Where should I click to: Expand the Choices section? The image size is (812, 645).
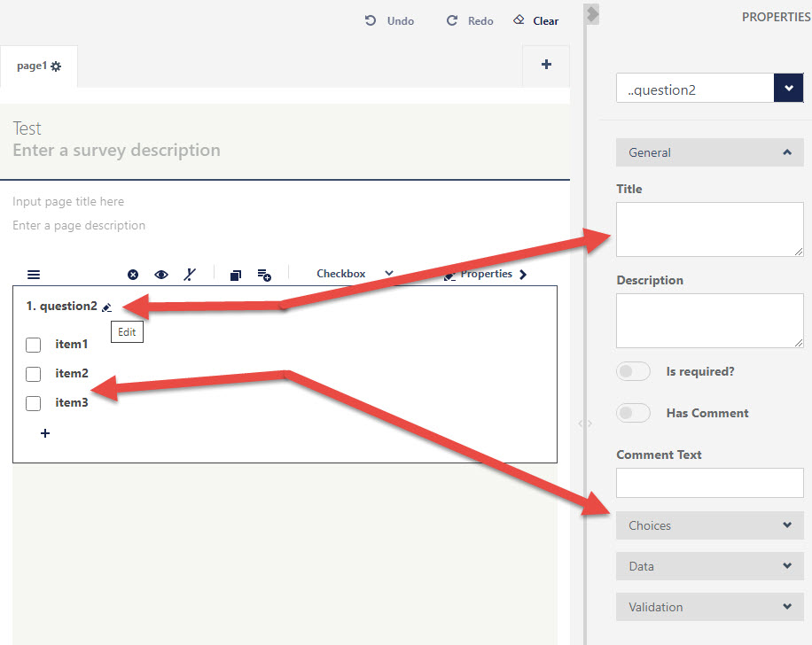click(709, 525)
